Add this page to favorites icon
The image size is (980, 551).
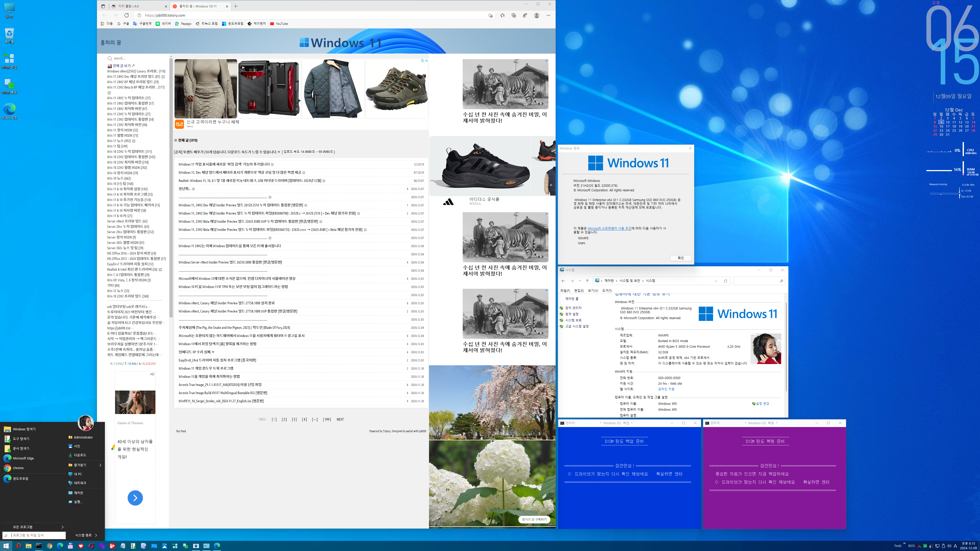click(490, 15)
